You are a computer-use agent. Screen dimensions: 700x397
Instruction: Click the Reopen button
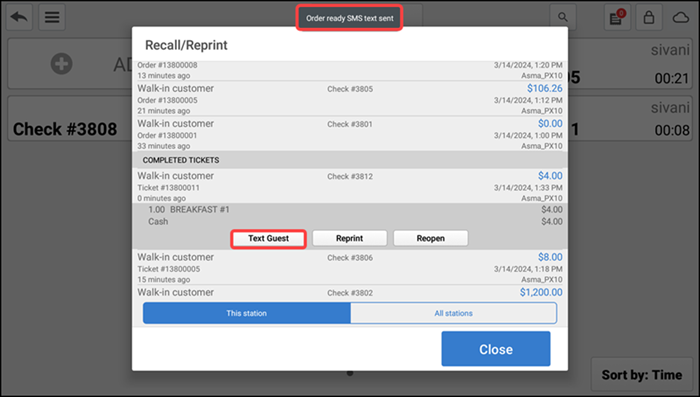431,238
